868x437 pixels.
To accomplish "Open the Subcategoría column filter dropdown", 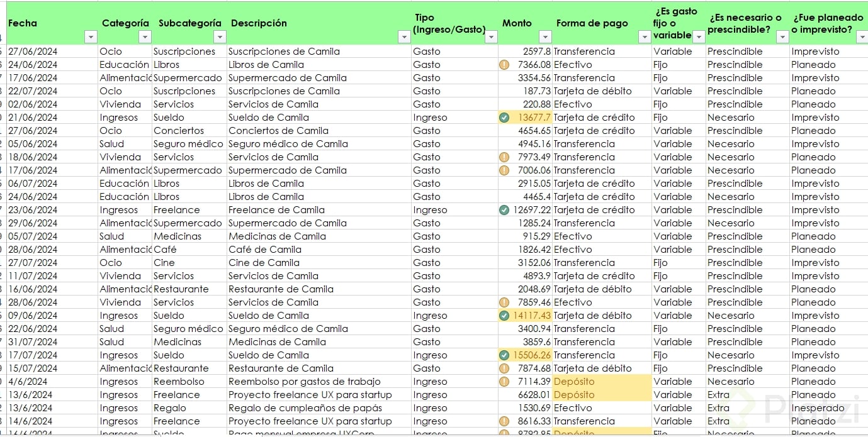I will click(x=220, y=37).
